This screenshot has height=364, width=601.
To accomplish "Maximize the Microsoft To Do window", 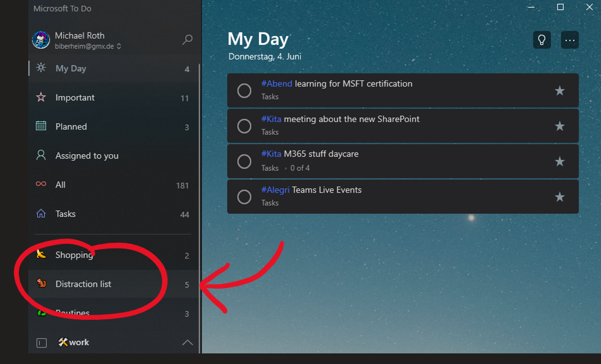I will click(560, 7).
